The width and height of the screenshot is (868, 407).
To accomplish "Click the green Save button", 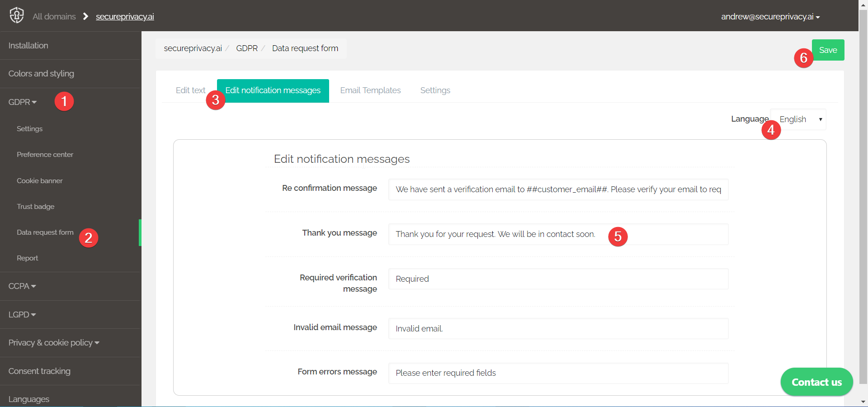I will point(828,50).
